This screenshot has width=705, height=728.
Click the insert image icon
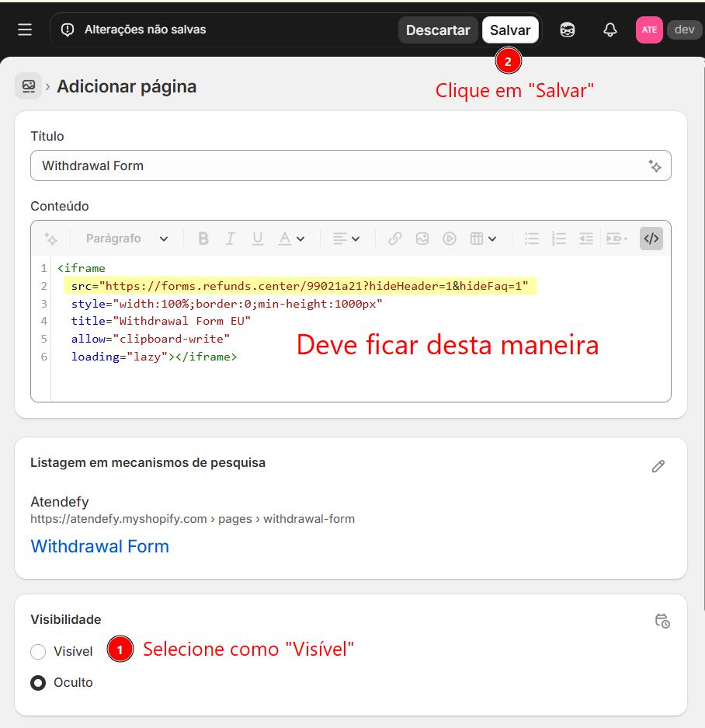coord(422,239)
